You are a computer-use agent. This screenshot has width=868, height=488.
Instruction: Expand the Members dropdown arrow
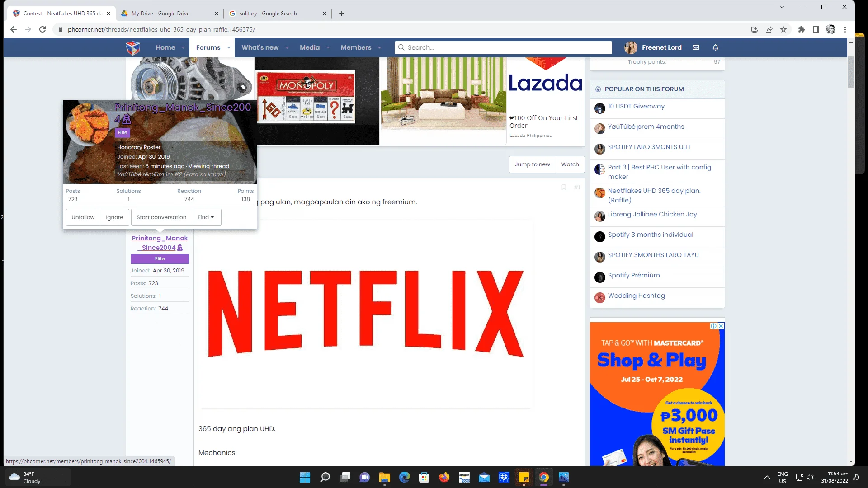[x=380, y=47]
